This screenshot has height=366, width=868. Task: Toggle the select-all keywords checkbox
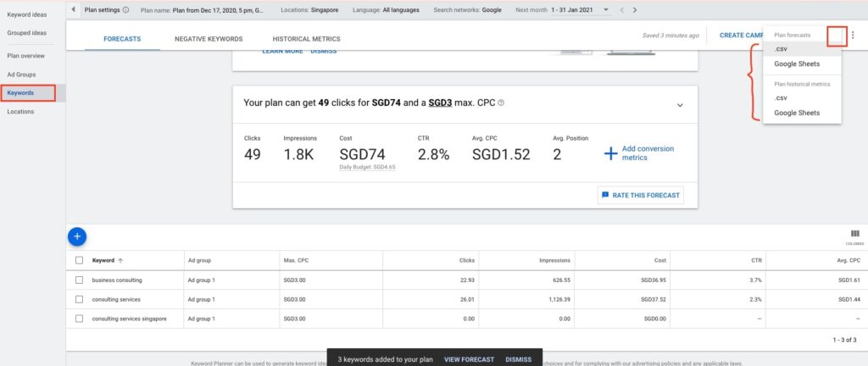(x=79, y=260)
